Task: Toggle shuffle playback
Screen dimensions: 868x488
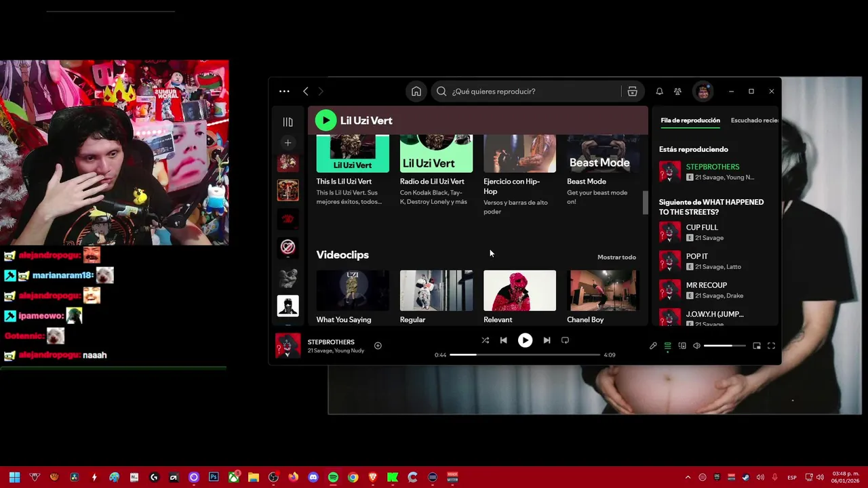Action: 485,340
